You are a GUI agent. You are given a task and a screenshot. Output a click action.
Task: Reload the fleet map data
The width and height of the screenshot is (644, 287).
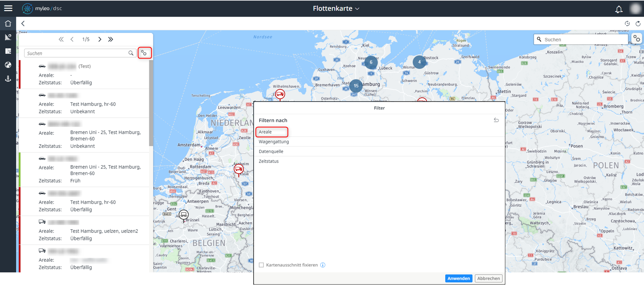[x=638, y=23]
